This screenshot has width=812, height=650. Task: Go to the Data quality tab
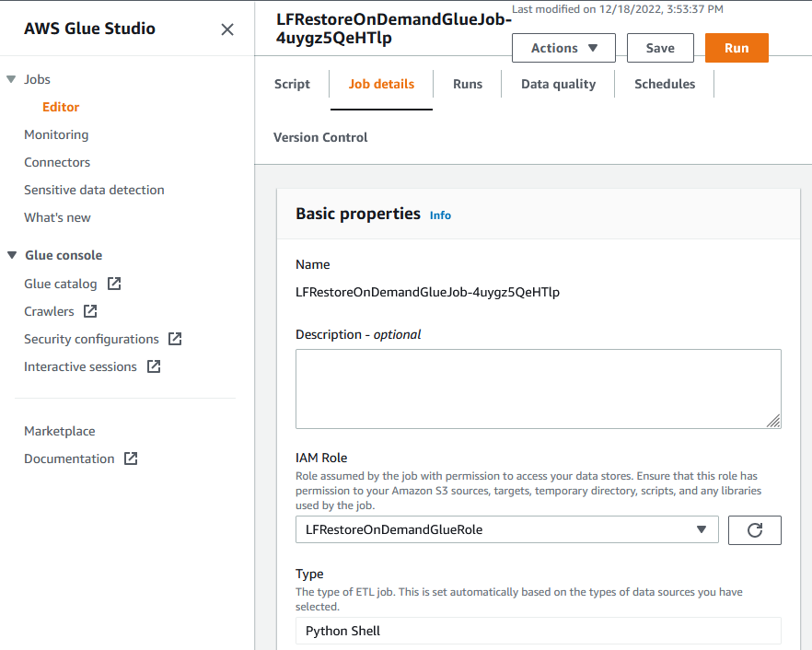(x=558, y=84)
